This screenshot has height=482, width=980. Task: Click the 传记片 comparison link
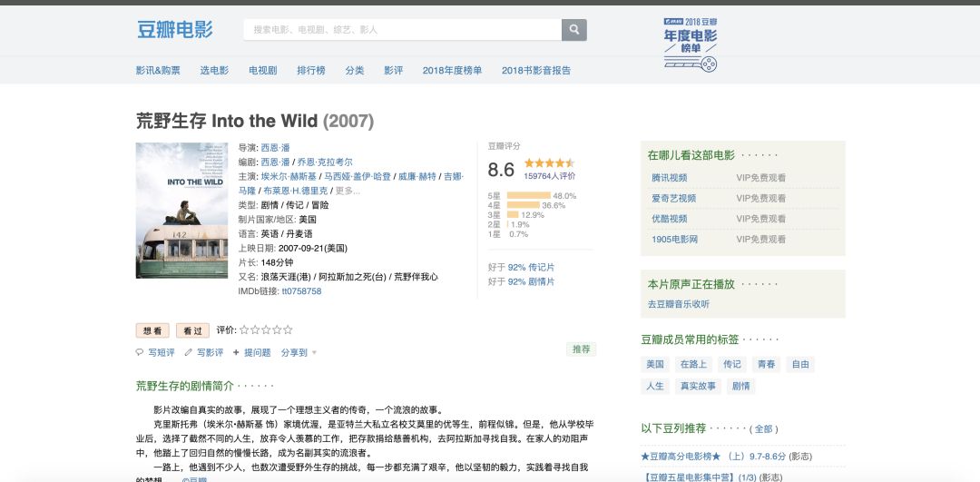tap(541, 267)
